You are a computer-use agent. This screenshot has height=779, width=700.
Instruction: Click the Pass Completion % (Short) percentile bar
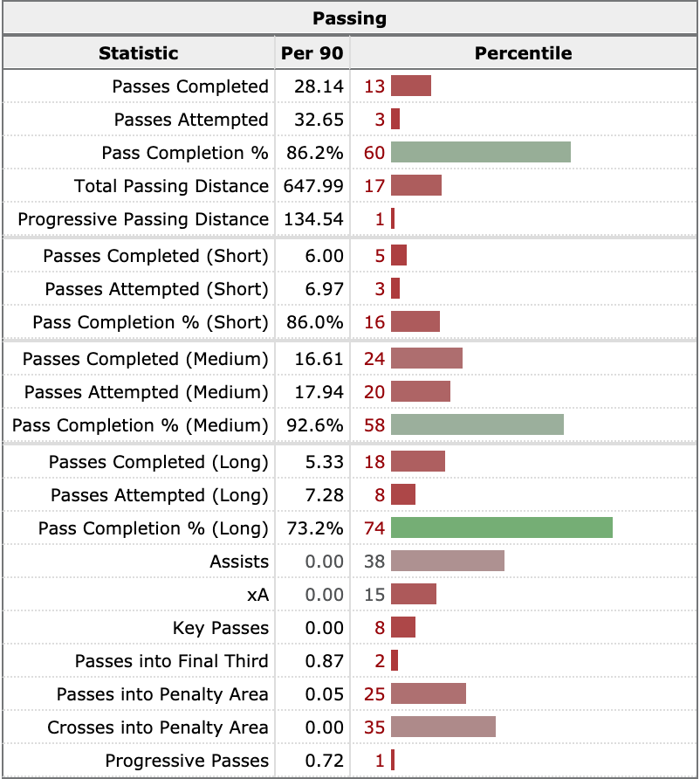tap(415, 322)
